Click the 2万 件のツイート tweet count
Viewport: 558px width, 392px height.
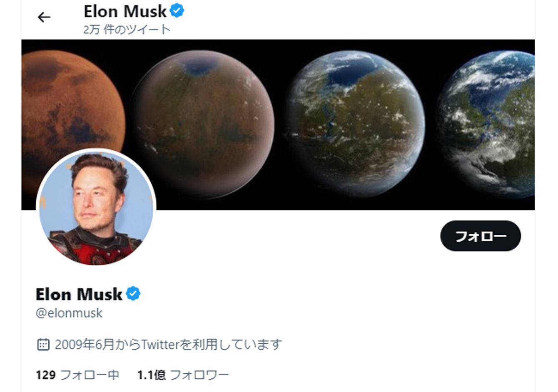click(x=127, y=30)
